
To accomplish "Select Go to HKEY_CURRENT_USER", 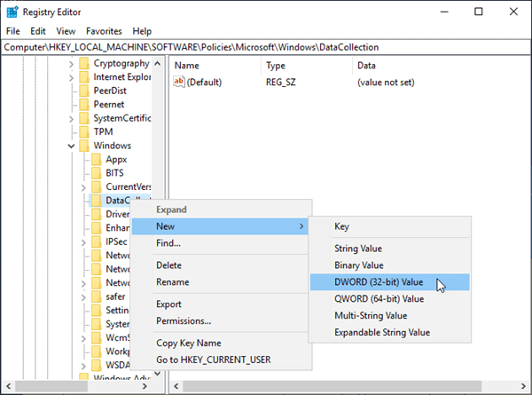I will pos(220,359).
